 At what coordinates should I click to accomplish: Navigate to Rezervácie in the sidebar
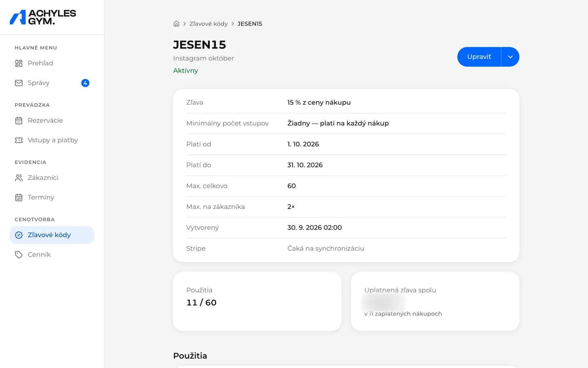52,121
